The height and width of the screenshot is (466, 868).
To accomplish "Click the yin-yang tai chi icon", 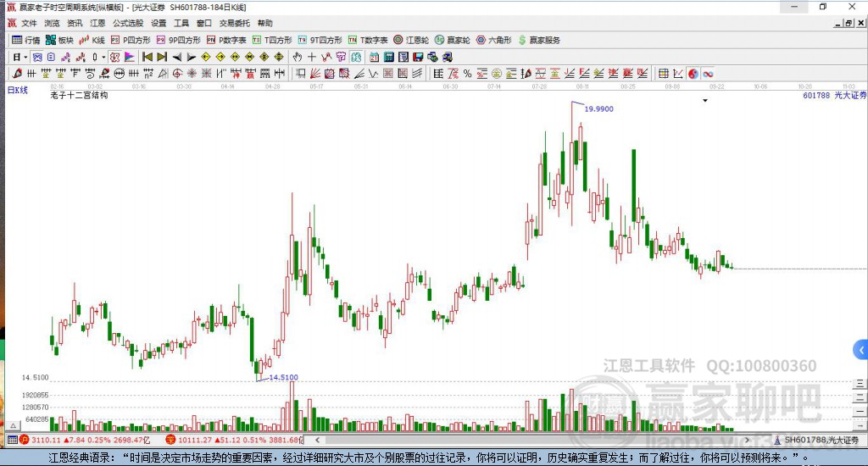I will pos(693,74).
